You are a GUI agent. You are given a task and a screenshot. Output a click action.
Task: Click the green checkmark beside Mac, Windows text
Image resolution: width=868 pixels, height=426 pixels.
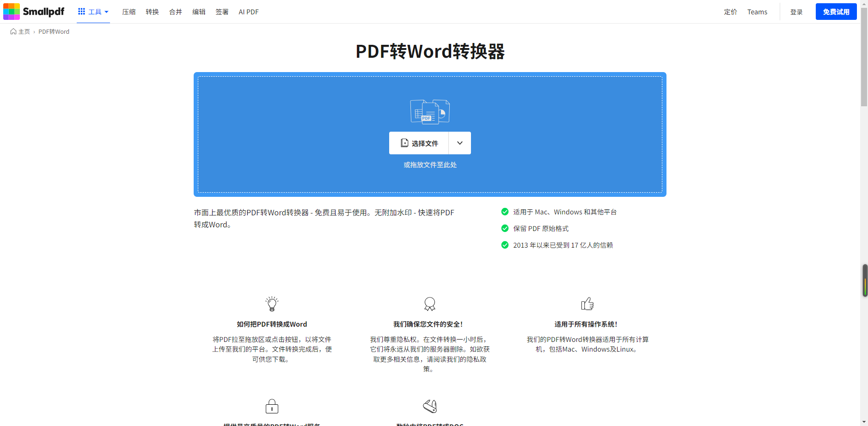coord(505,212)
